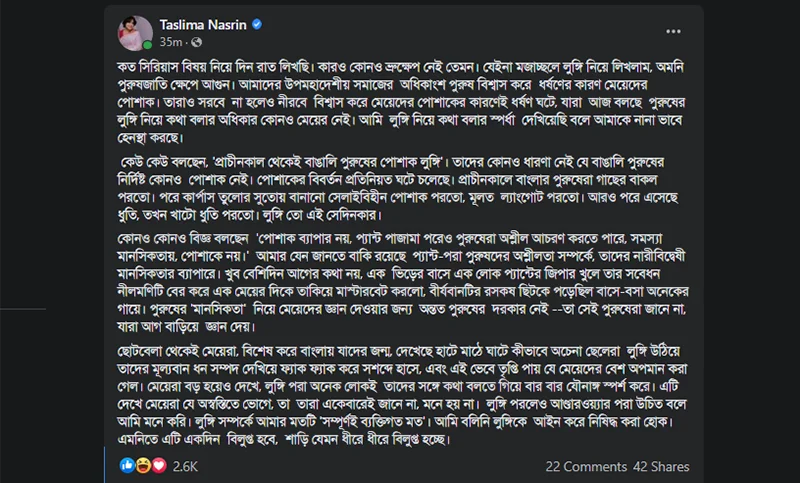
Task: Open the Taslima Nasrin profile name link
Action: [x=203, y=24]
